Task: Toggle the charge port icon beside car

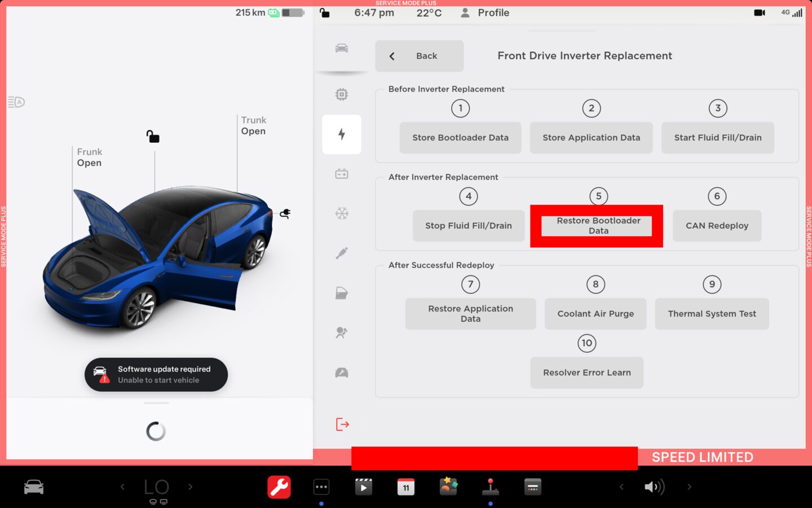Action: [285, 214]
